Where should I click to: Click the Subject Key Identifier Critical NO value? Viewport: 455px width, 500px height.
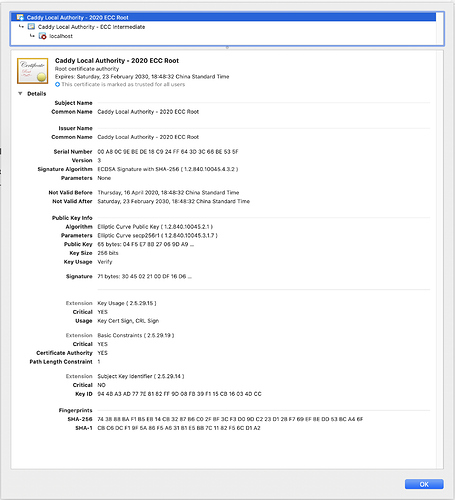101,385
